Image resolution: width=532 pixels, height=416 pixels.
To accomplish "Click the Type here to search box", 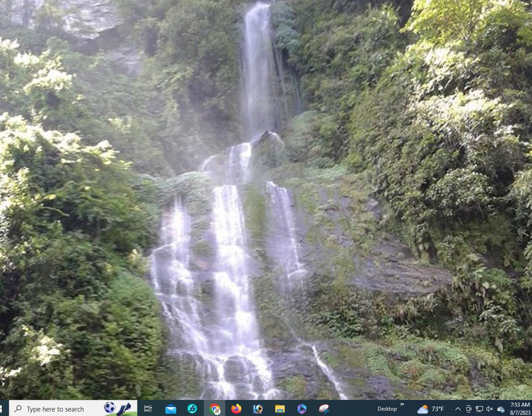I will [x=55, y=409].
